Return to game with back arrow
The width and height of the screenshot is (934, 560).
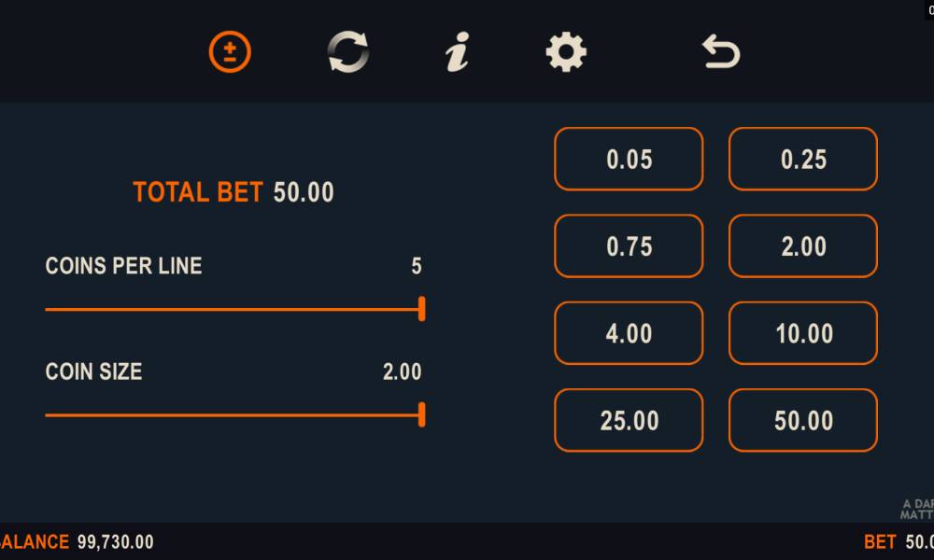(721, 52)
